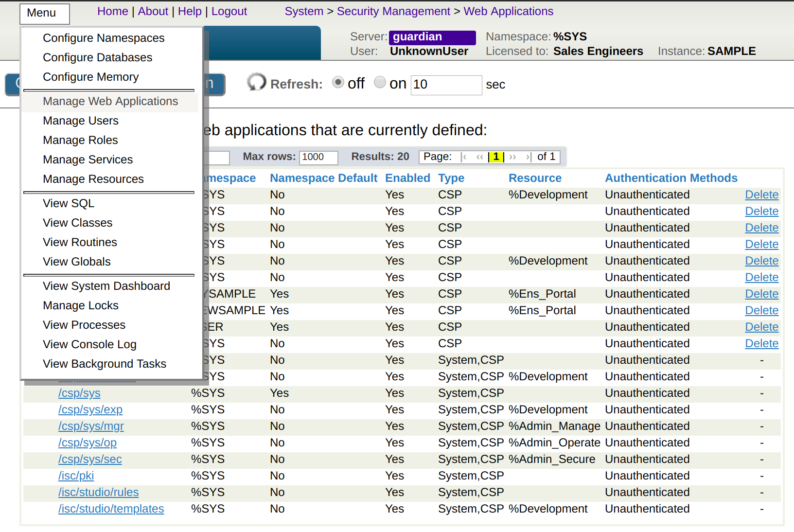The width and height of the screenshot is (794, 532).
Task: Click the refresh interval seconds field
Action: coord(446,85)
